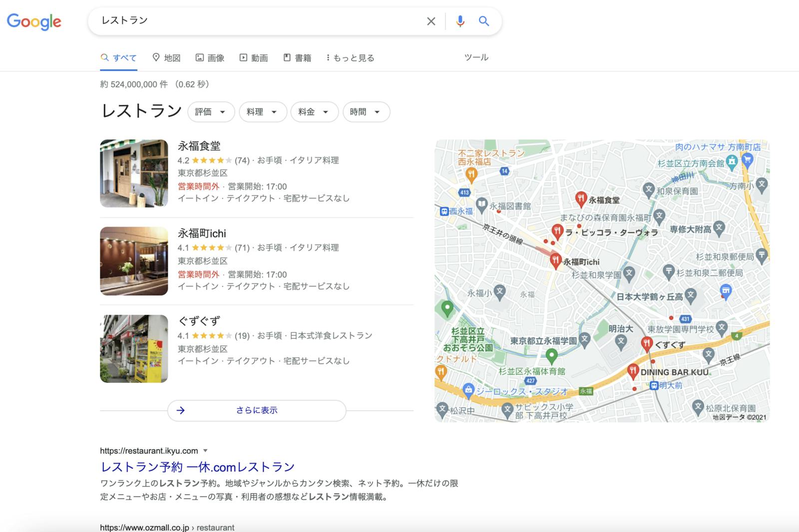Click the 東放学園専門学校 map marker

click(722, 327)
